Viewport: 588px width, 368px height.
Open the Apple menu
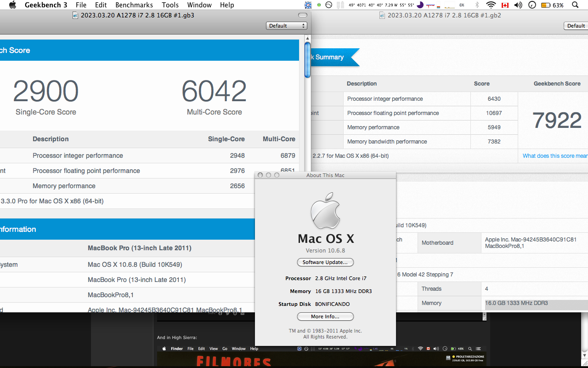12,5
